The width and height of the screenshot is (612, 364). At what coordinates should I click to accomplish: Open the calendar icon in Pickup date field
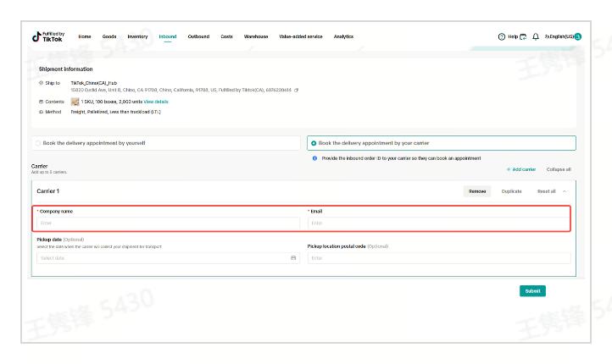click(x=293, y=258)
